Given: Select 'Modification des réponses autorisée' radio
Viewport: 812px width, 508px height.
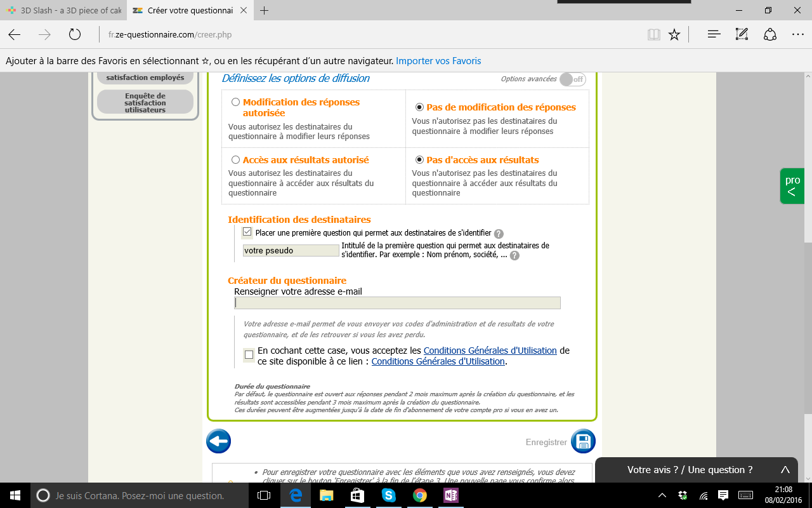Looking at the screenshot, I should pyautogui.click(x=236, y=102).
